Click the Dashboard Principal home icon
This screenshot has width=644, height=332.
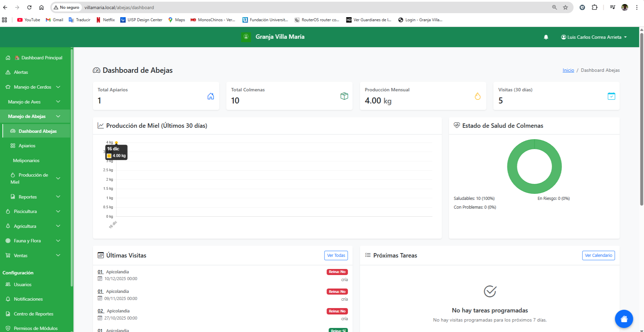[7, 58]
